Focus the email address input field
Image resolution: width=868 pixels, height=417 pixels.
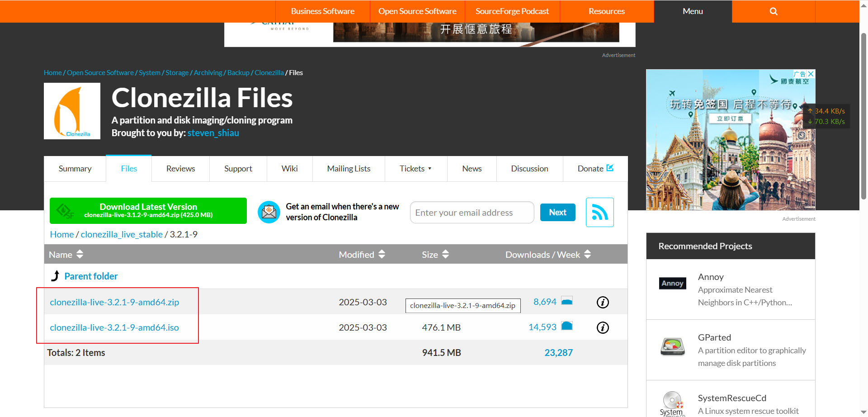point(472,213)
